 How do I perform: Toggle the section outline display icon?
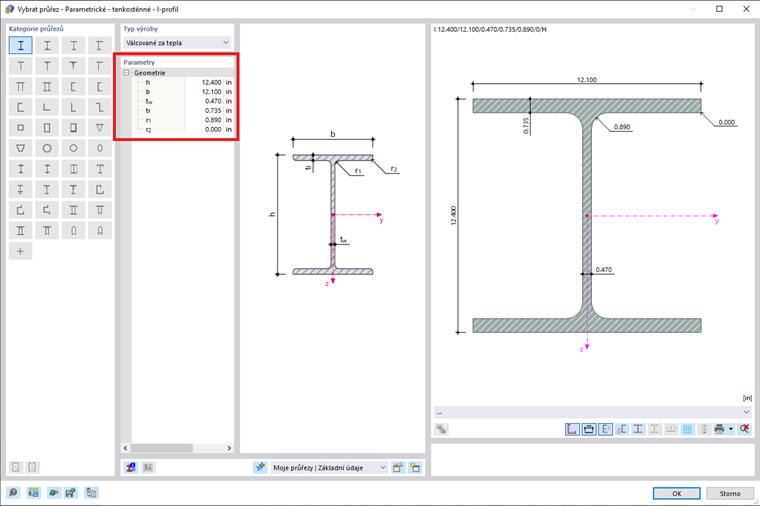tap(572, 429)
